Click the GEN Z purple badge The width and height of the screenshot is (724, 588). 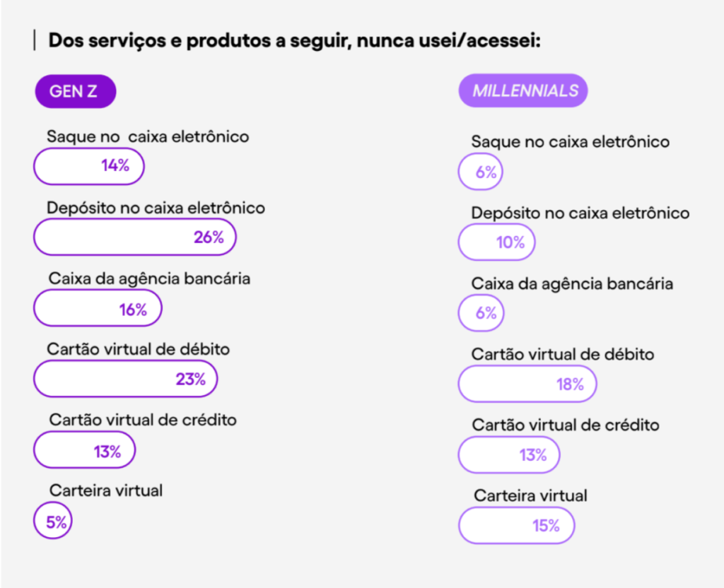[75, 91]
